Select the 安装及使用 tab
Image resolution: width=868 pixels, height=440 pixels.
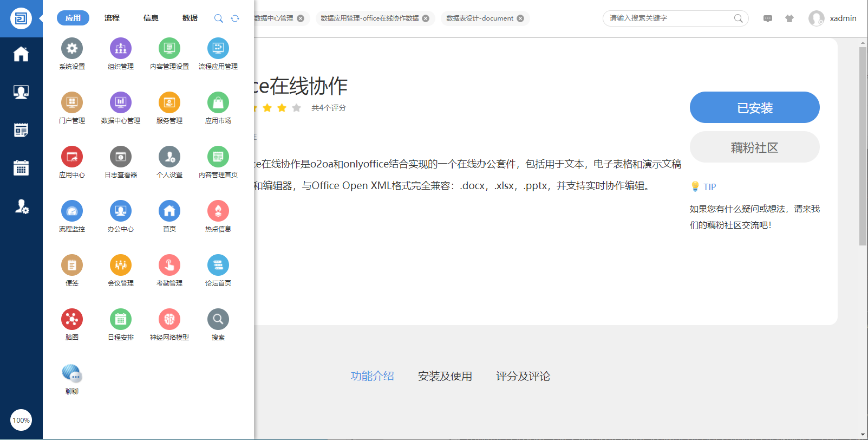[445, 376]
